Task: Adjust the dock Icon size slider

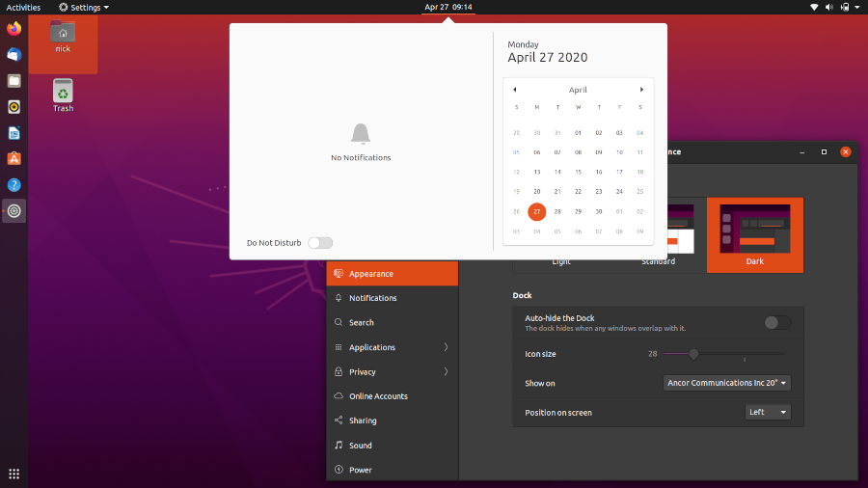Action: pos(693,354)
